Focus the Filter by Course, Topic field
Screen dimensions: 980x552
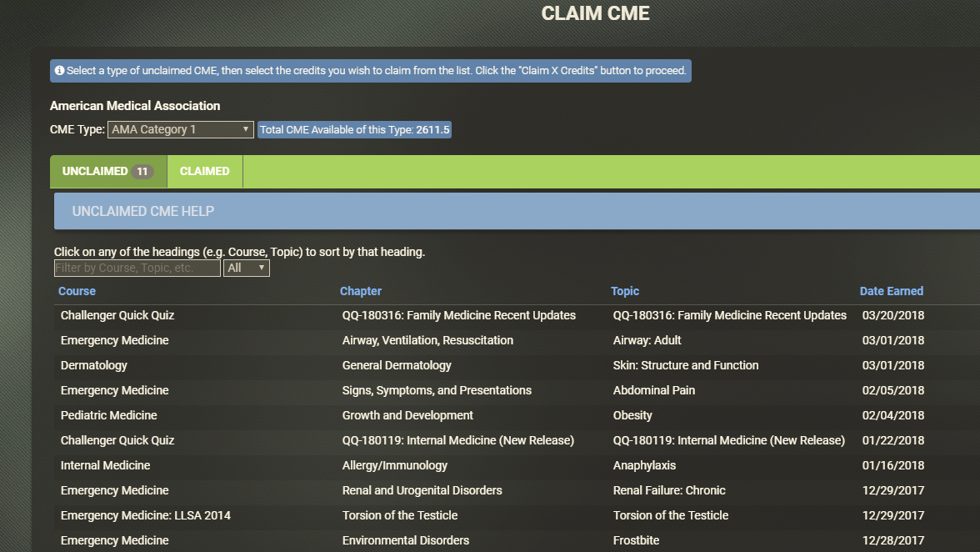(137, 268)
